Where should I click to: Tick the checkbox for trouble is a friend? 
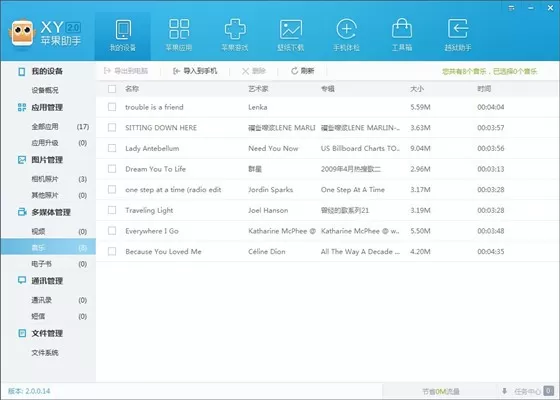click(112, 107)
